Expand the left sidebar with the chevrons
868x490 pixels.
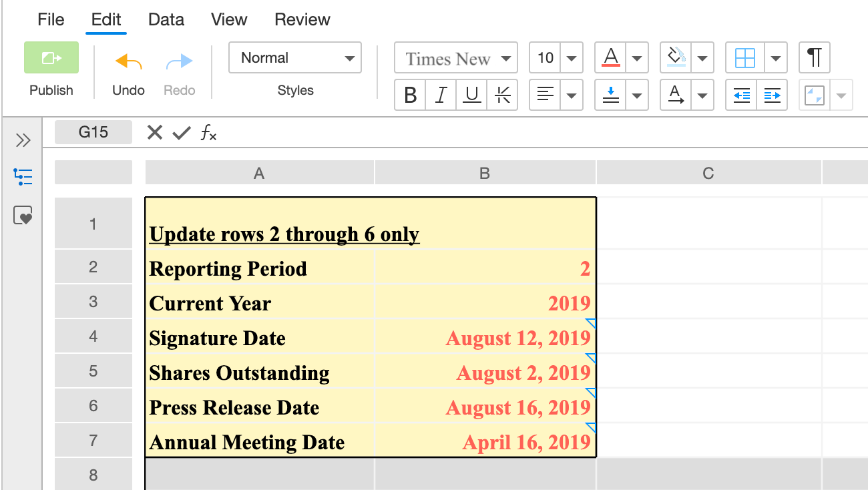click(23, 140)
